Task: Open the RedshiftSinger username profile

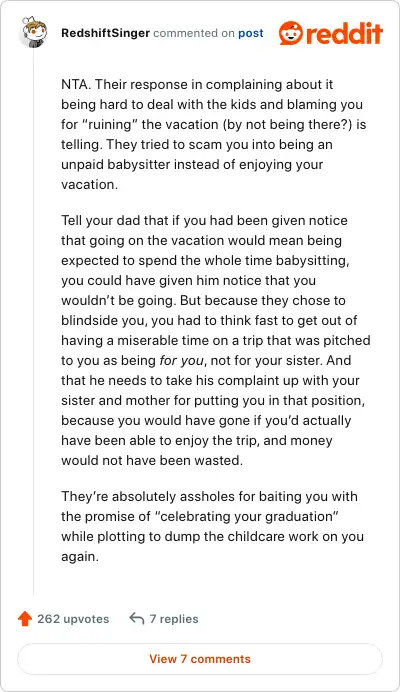Action: (106, 33)
